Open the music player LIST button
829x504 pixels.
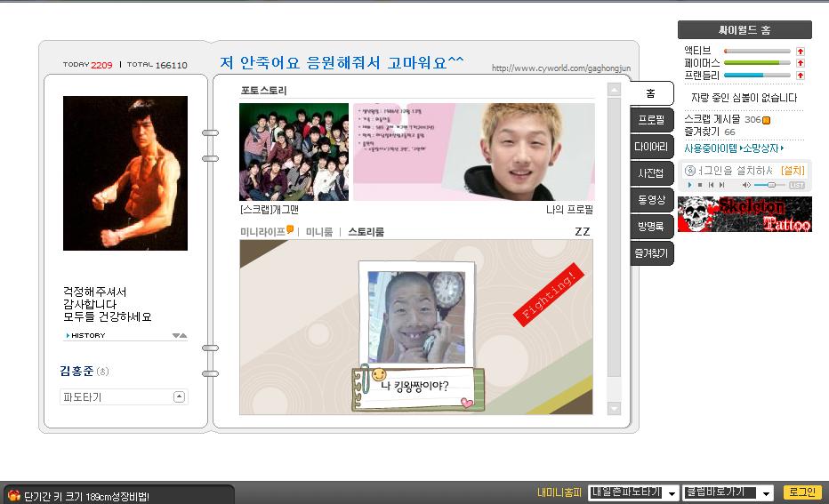pyautogui.click(x=796, y=185)
